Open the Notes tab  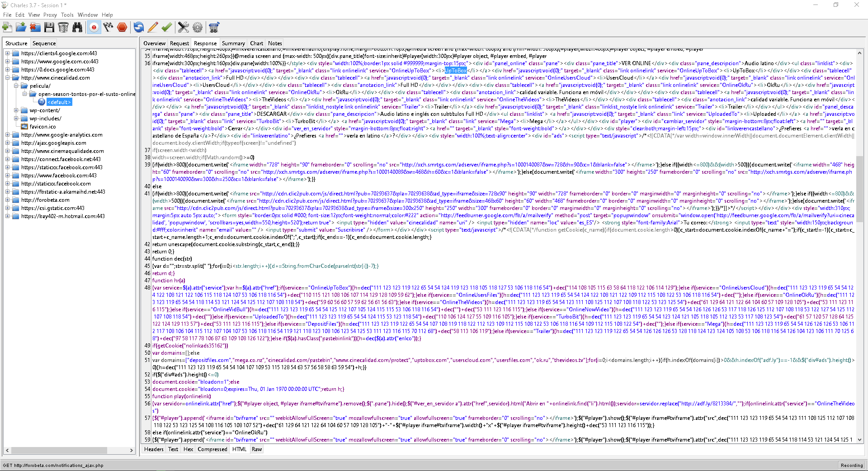coord(275,43)
